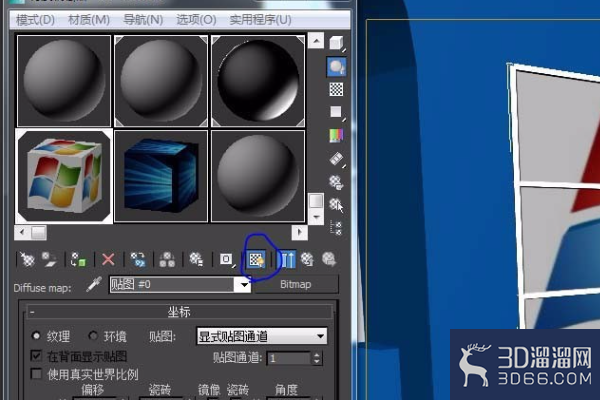Screen dimensions: 600x400
Task: Click the Sample Type cube icon
Action: (336, 43)
